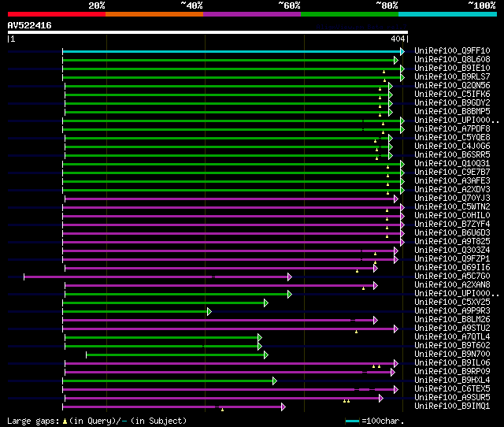Screen dimensions: 504x427
Task: Click the yellow gap marker under the Q69II6 bar
Action: click(x=357, y=271)
